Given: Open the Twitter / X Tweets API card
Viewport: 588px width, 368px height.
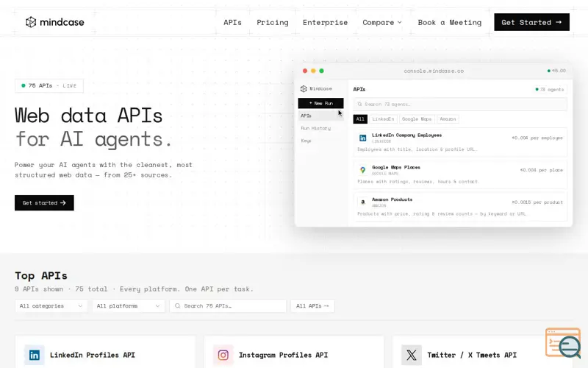Looking at the screenshot, I should coord(483,352).
